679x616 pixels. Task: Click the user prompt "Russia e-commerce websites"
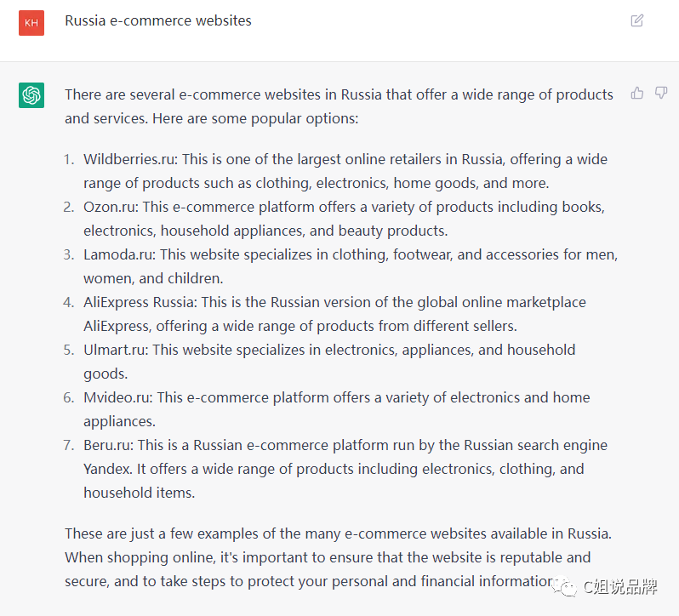pyautogui.click(x=158, y=20)
